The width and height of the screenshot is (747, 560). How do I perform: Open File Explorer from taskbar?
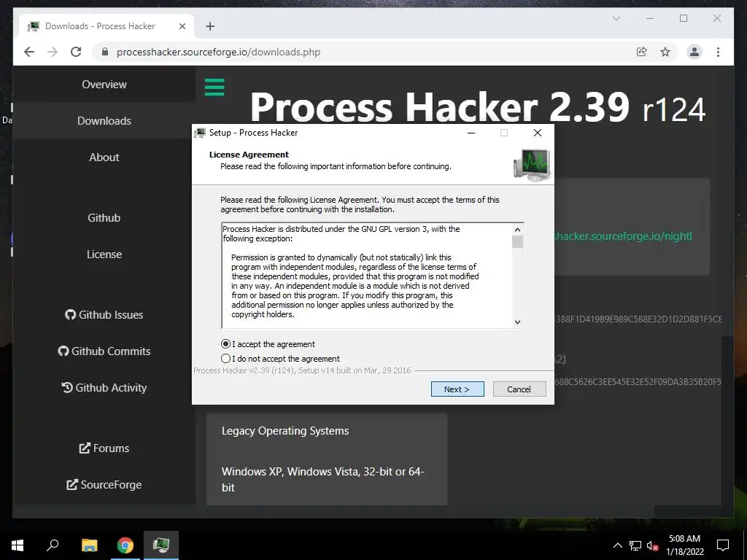[x=89, y=545]
